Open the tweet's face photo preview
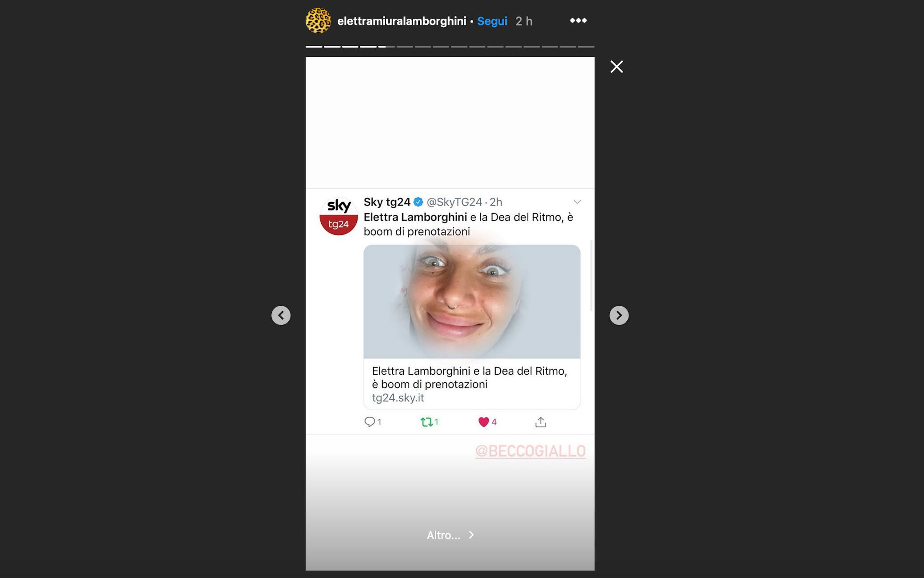 click(x=471, y=302)
